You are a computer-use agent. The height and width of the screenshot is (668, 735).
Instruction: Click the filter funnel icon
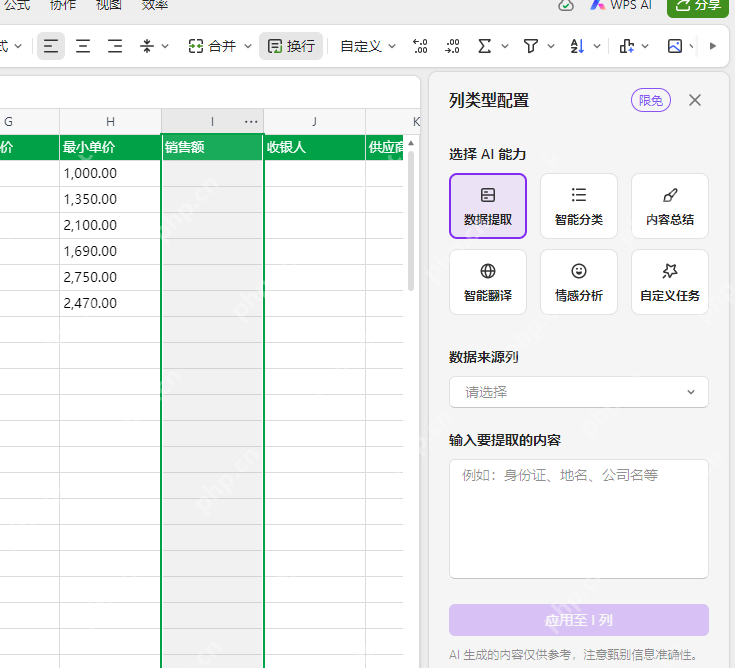pyautogui.click(x=531, y=46)
